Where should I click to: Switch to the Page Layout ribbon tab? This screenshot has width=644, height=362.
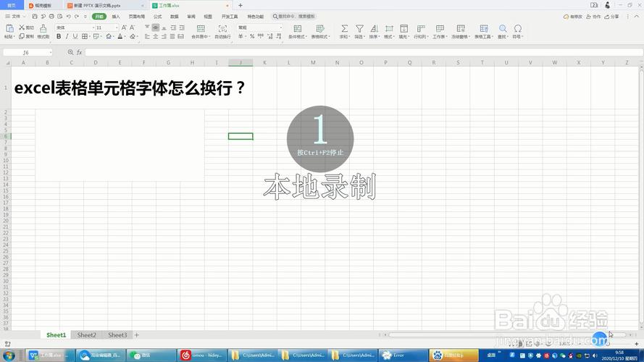coord(136,17)
